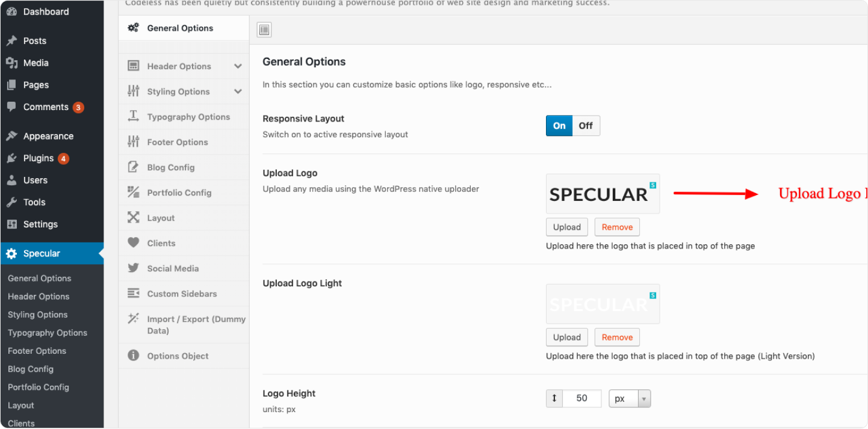Open the Footer Options tab in the panel
868x429 pixels.
pos(178,142)
